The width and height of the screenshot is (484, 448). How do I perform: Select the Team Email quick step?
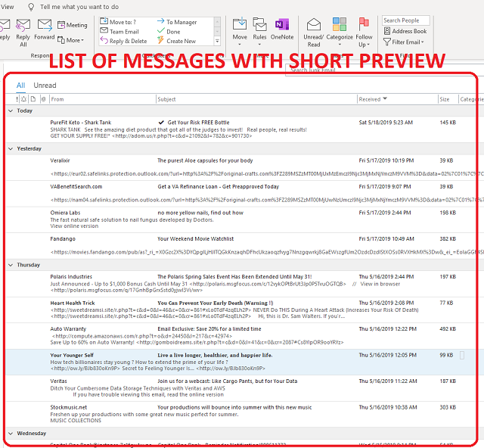click(119, 32)
